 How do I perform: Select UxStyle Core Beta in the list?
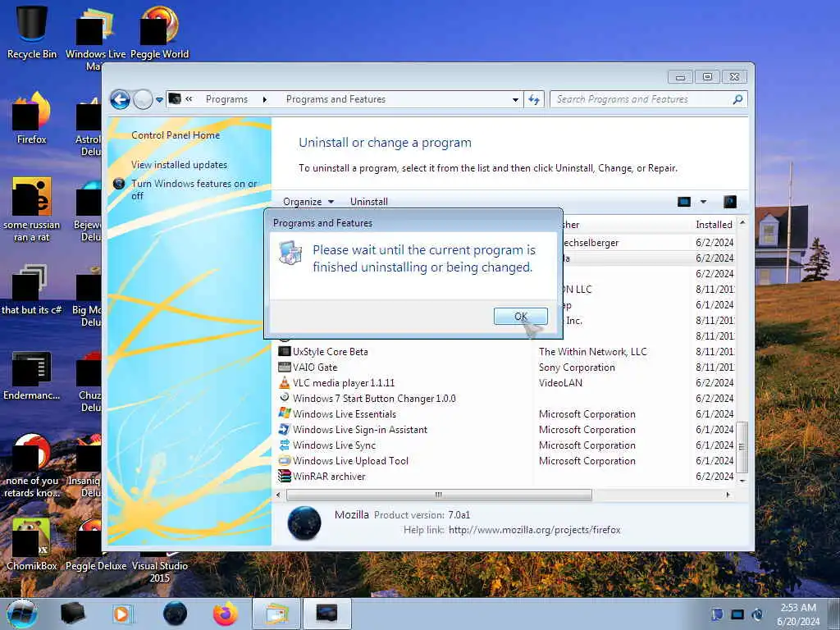point(330,351)
